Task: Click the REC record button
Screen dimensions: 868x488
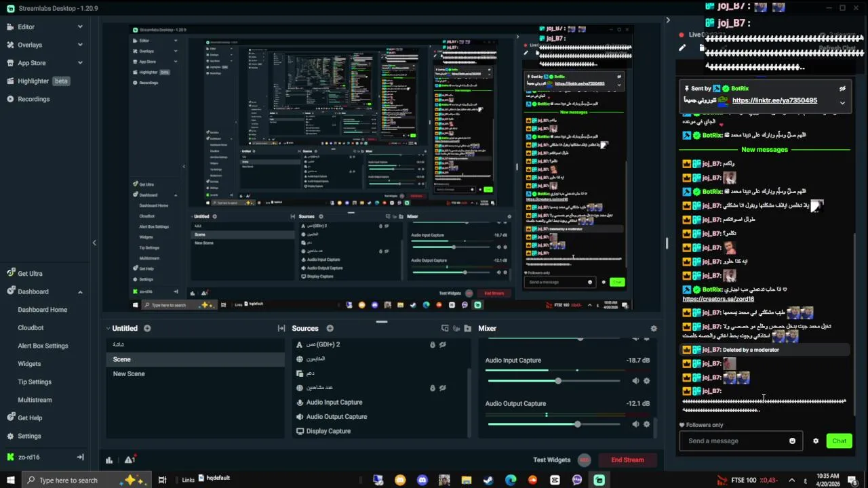Action: click(x=585, y=460)
